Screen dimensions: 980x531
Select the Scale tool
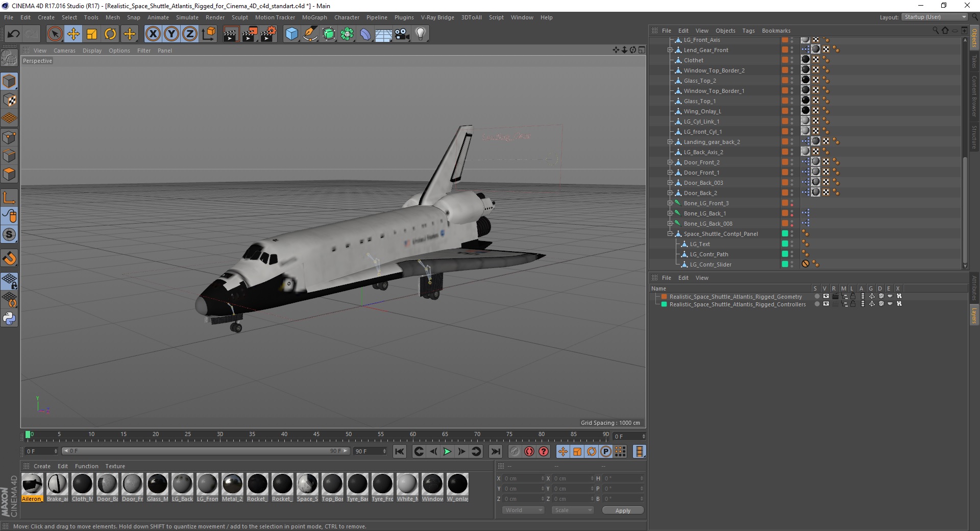tap(92, 34)
